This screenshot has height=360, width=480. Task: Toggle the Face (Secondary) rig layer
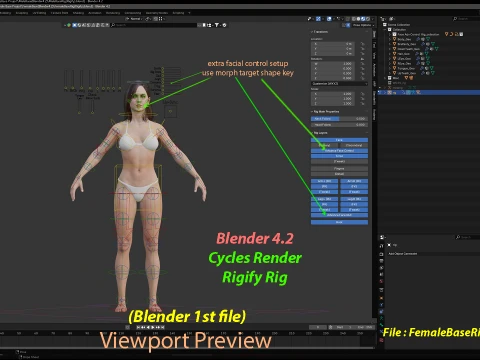[x=354, y=145]
